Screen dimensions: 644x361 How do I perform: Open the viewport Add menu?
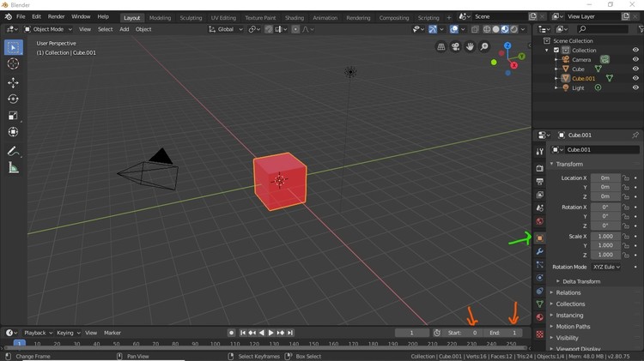124,29
